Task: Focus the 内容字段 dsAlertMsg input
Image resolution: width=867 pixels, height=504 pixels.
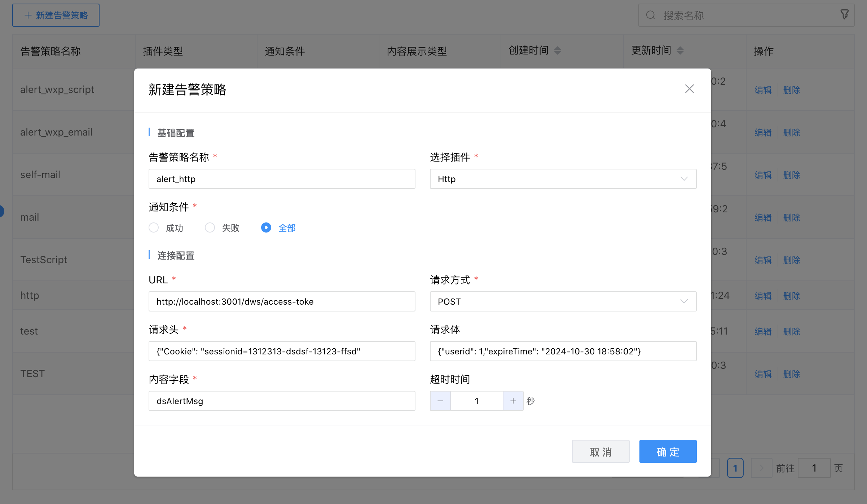Action: click(x=282, y=401)
